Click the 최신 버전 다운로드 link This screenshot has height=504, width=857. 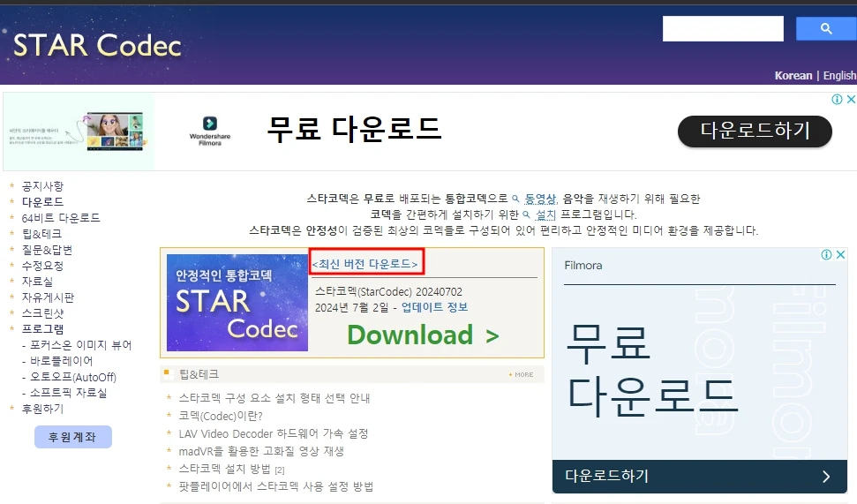point(365,264)
